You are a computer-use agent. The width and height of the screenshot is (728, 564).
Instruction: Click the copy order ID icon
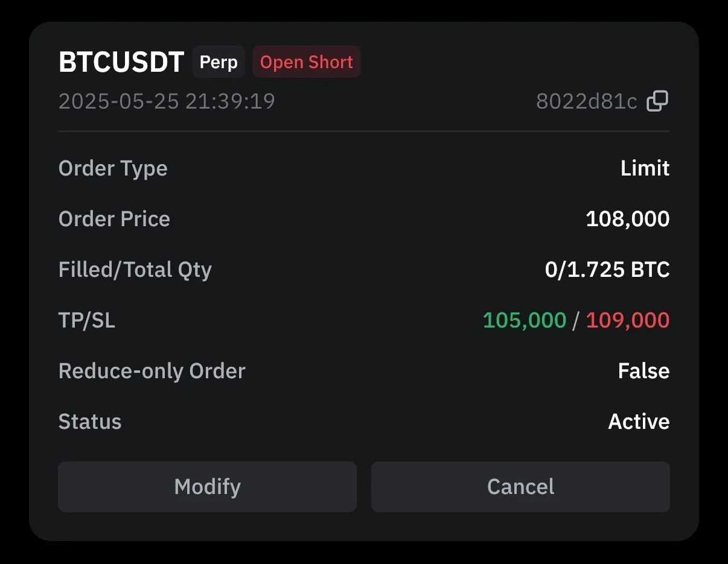pos(657,101)
